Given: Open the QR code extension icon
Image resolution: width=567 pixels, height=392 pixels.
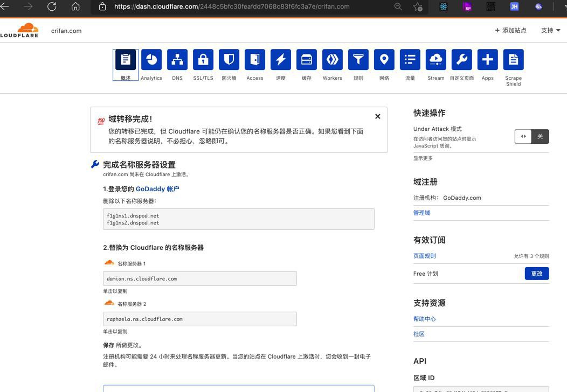Looking at the screenshot, I should [490, 6].
